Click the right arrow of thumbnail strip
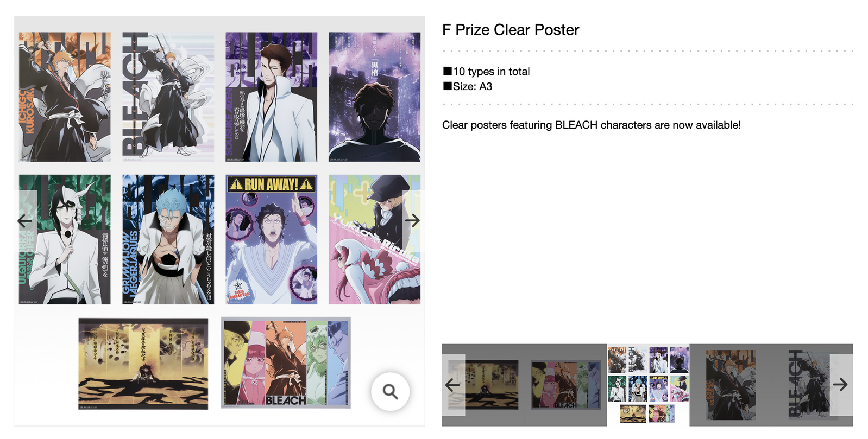The image size is (868, 439). (x=841, y=385)
